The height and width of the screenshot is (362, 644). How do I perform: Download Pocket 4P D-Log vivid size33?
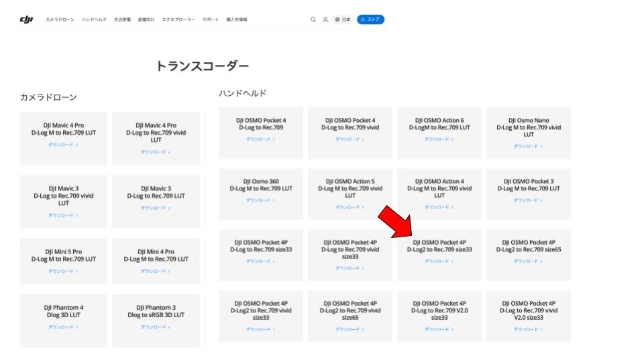pos(350,268)
